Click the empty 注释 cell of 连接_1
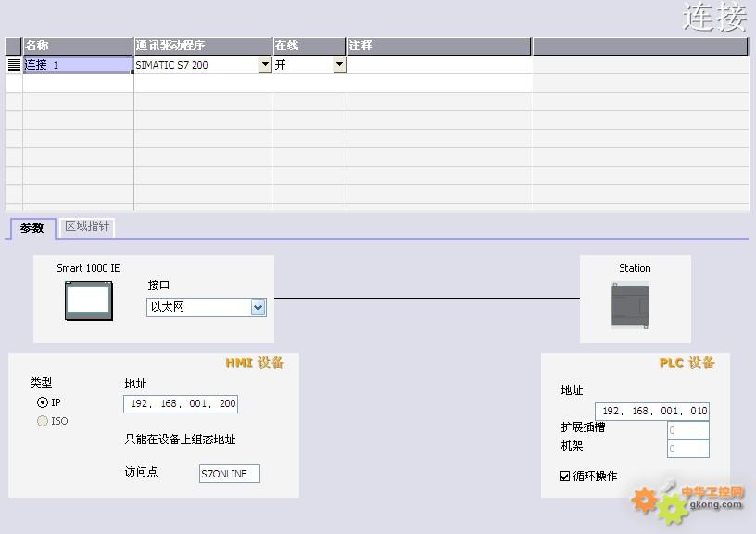Image resolution: width=756 pixels, height=534 pixels. (439, 65)
